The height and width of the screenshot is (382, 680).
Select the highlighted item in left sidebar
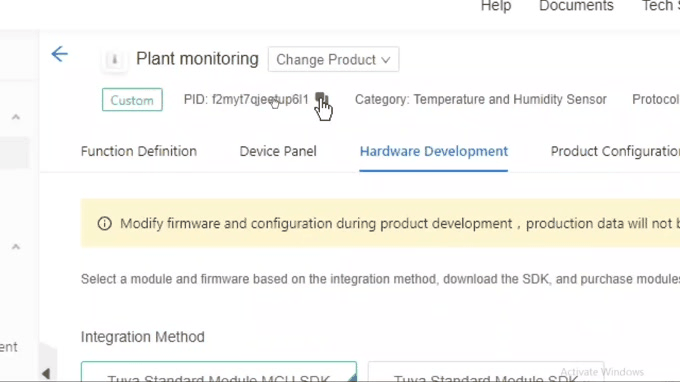14,153
